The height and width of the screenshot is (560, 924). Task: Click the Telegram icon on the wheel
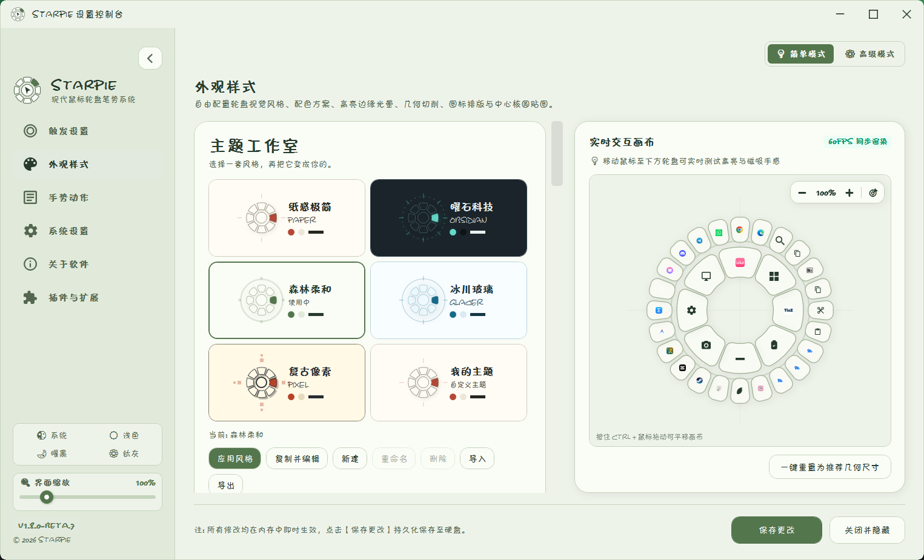699,240
